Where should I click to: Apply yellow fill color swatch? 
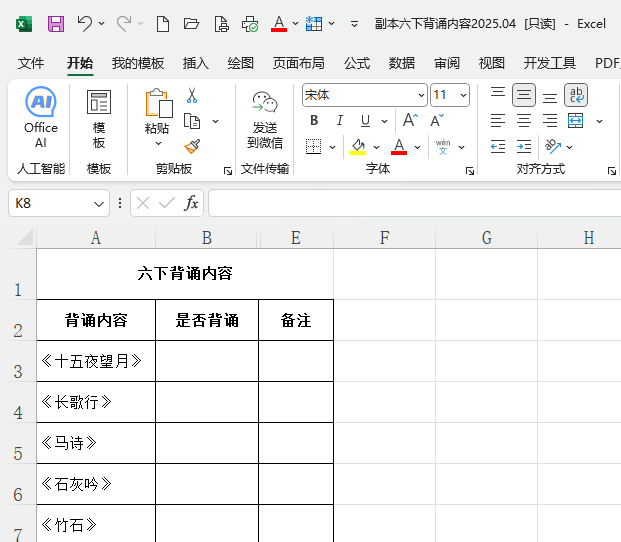[358, 147]
